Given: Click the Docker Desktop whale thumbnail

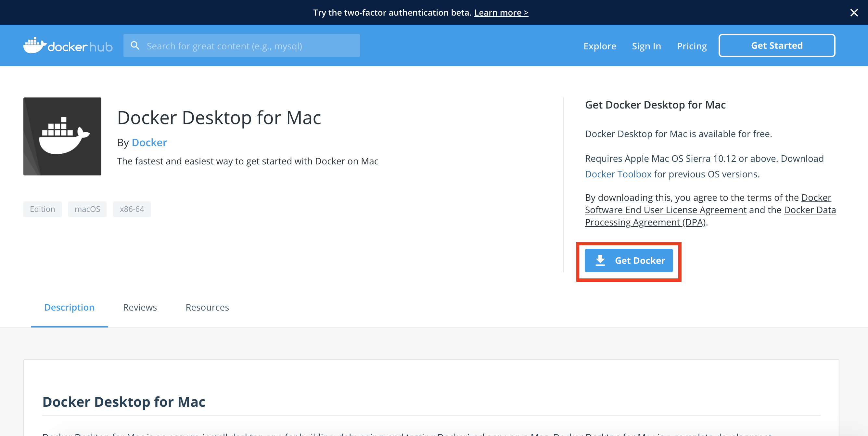Looking at the screenshot, I should pyautogui.click(x=62, y=136).
